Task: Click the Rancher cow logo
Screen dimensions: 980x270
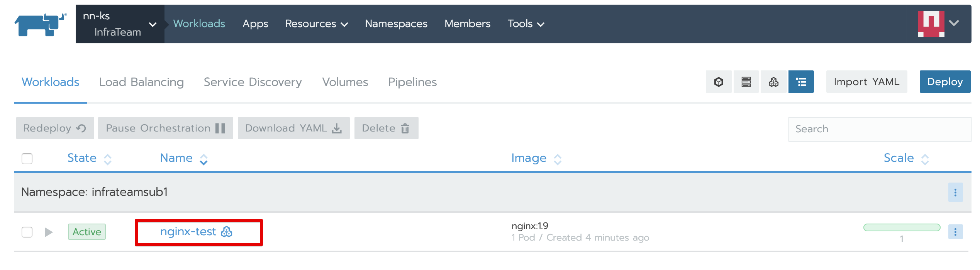Action: 40,24
